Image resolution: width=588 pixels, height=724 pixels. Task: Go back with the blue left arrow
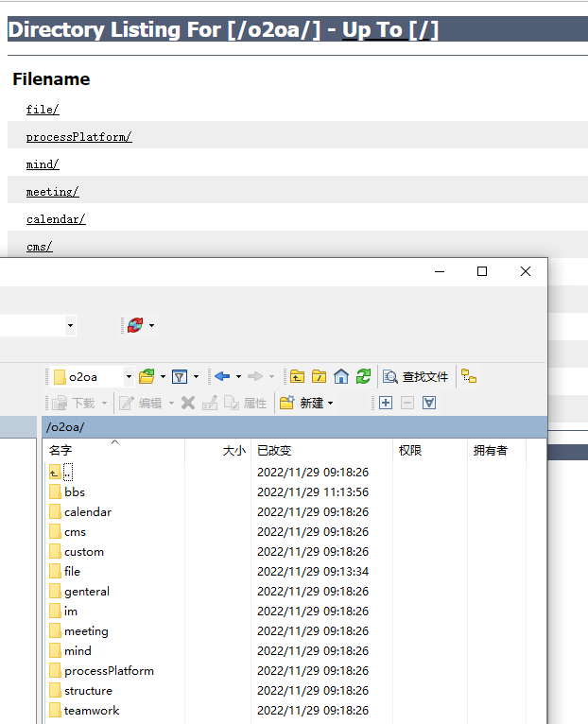222,376
